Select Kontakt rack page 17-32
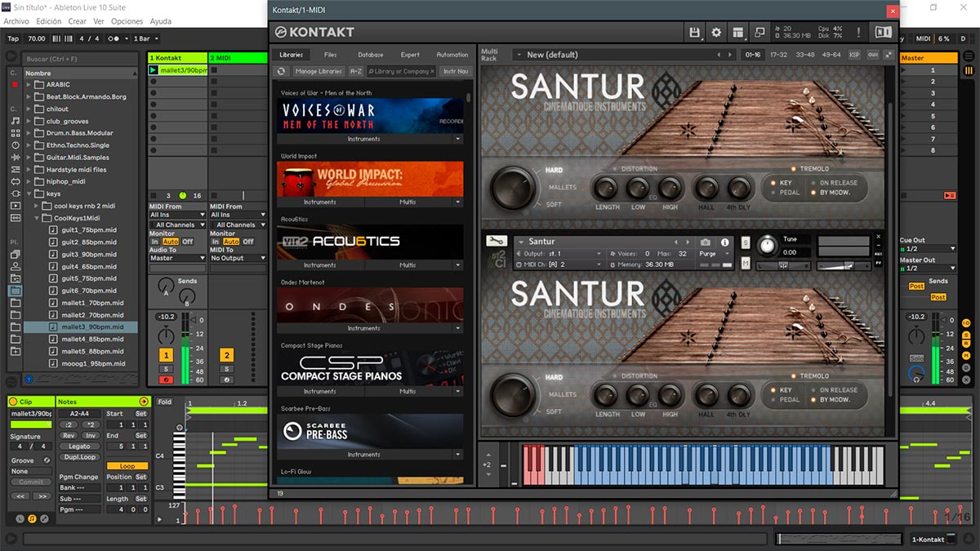The image size is (980, 551). pos(778,55)
